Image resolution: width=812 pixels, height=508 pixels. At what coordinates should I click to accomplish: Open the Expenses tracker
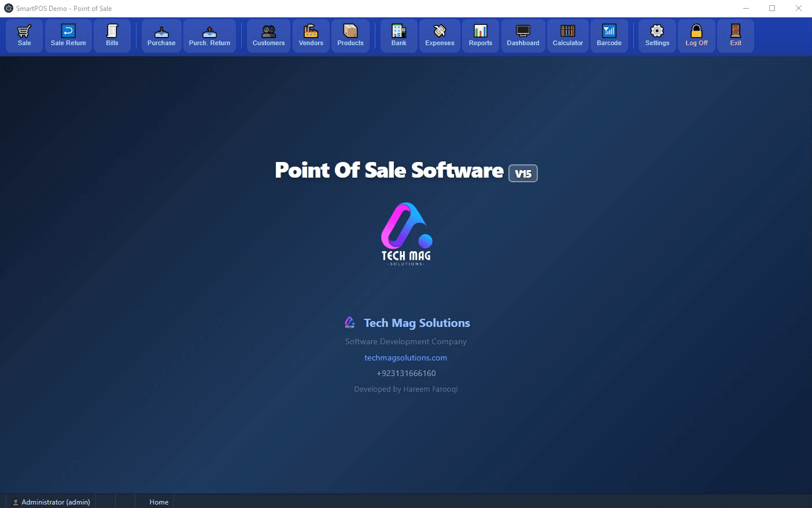click(x=440, y=35)
